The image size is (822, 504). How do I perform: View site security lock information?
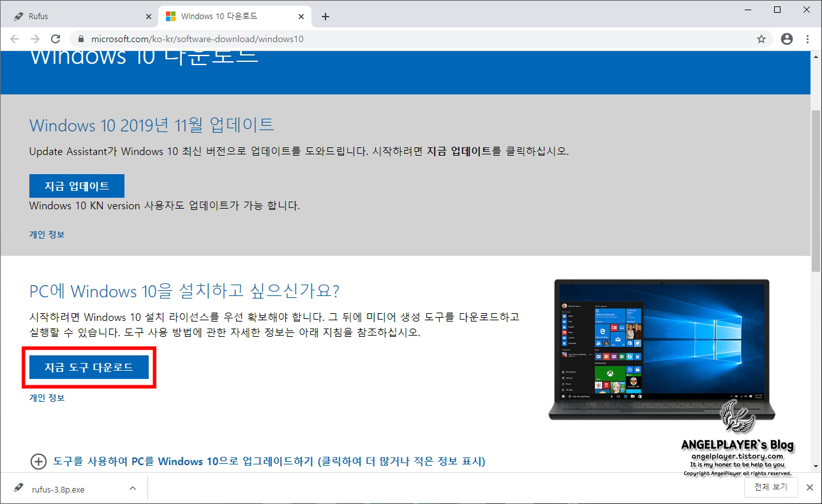coord(81,39)
